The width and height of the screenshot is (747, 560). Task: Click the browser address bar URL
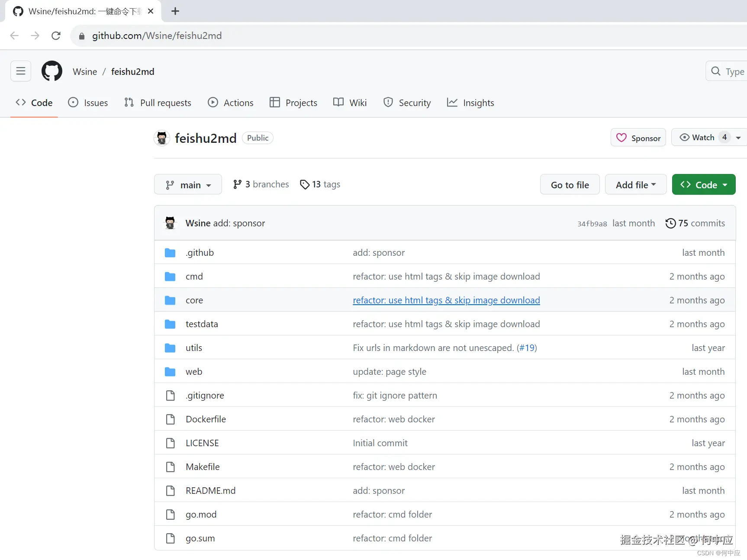(157, 35)
